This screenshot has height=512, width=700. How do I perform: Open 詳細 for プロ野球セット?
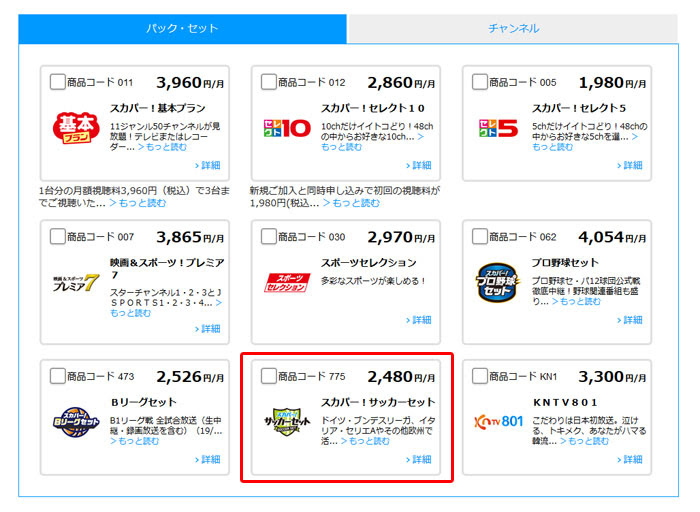630,320
